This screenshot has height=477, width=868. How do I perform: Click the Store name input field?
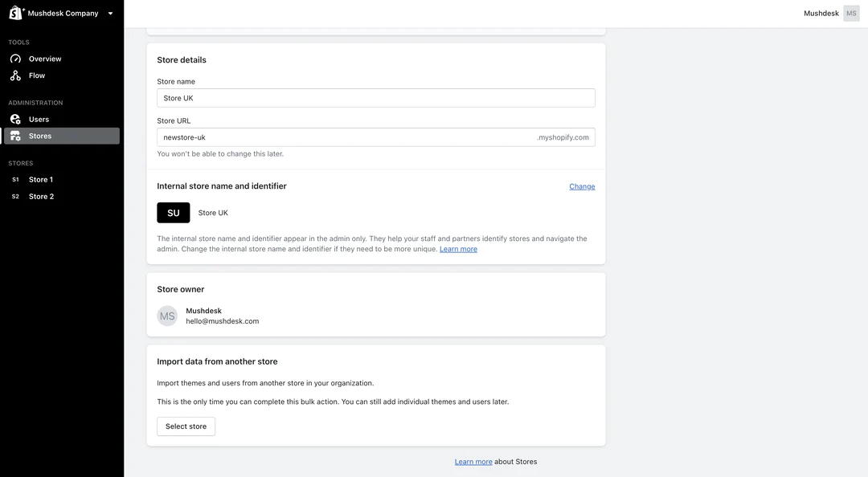[x=375, y=98]
